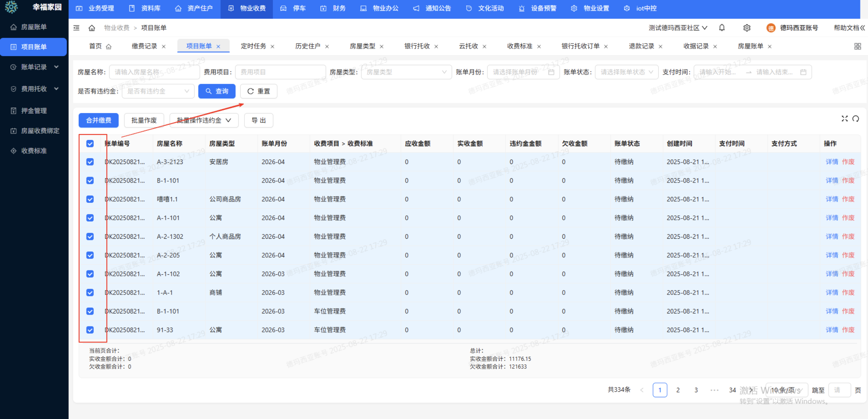Image resolution: width=868 pixels, height=419 pixels.
Task: Uncheck the checkbox for row 91-33
Action: point(90,330)
